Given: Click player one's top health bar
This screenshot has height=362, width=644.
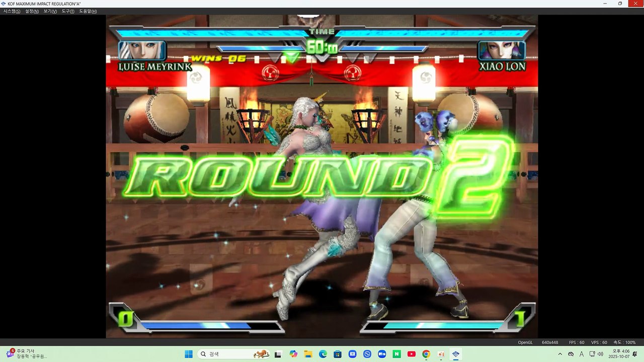Looking at the screenshot, I should click(211, 34).
